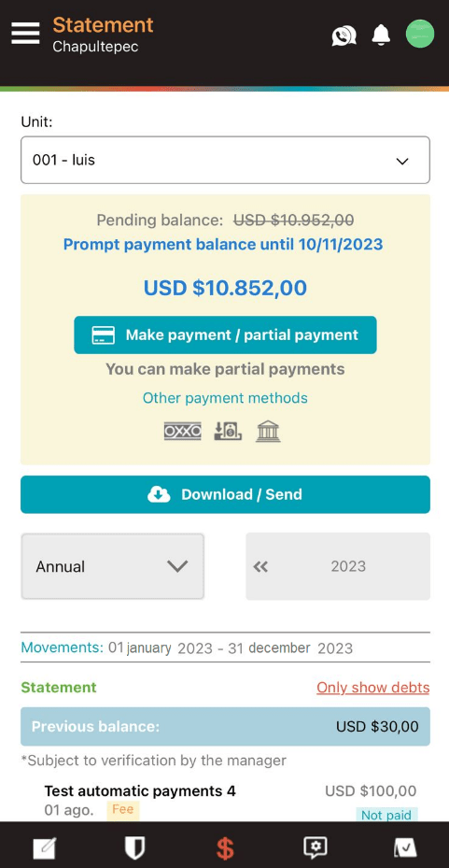Open the notepad pencil icon in bottom bar
Viewport: 449px width, 868px height.
point(45,847)
